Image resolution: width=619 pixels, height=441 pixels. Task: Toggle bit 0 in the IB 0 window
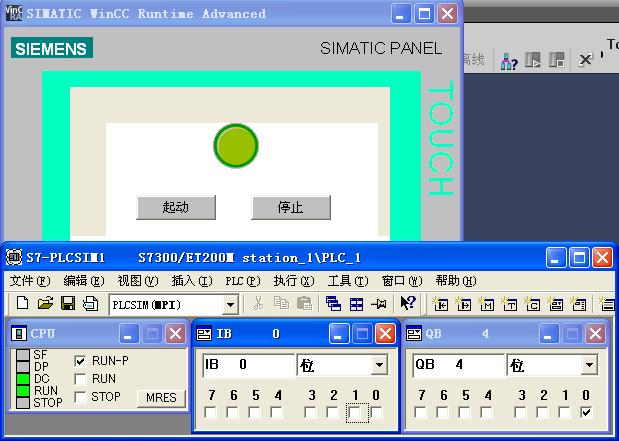(377, 413)
